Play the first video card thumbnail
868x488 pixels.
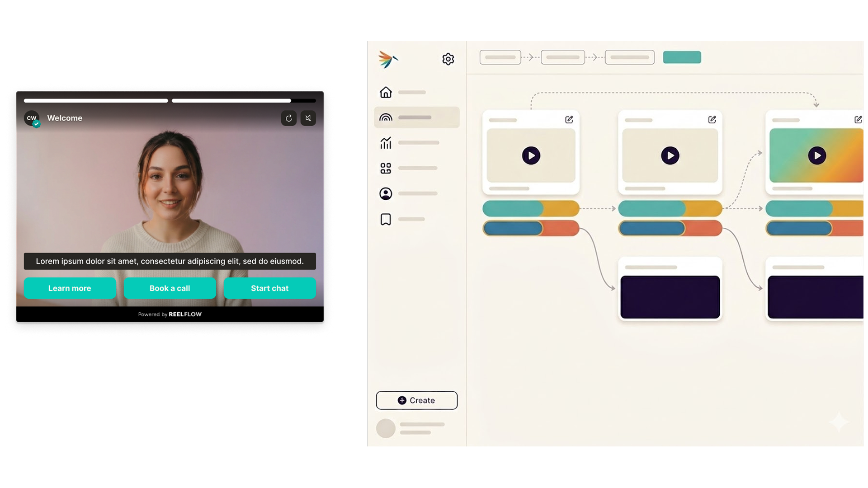click(x=531, y=156)
